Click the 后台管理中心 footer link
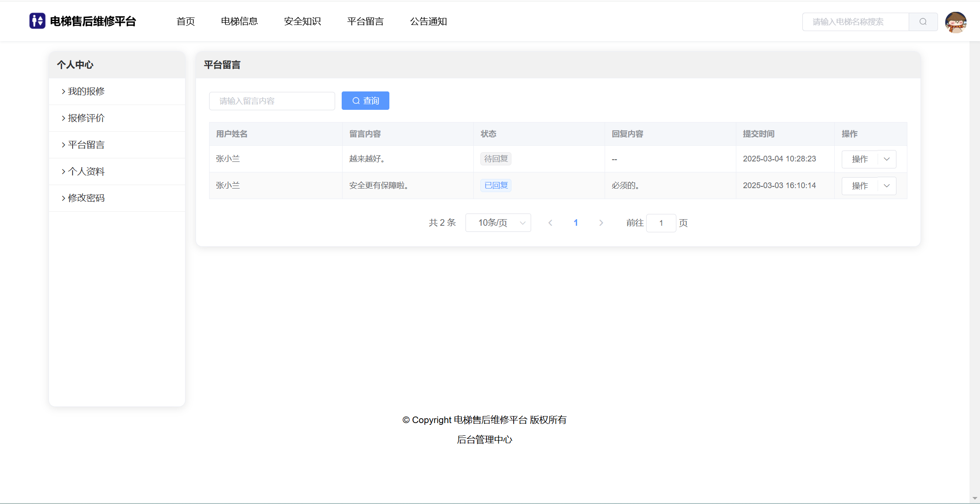Screen dimensions: 980x504 point(484,440)
